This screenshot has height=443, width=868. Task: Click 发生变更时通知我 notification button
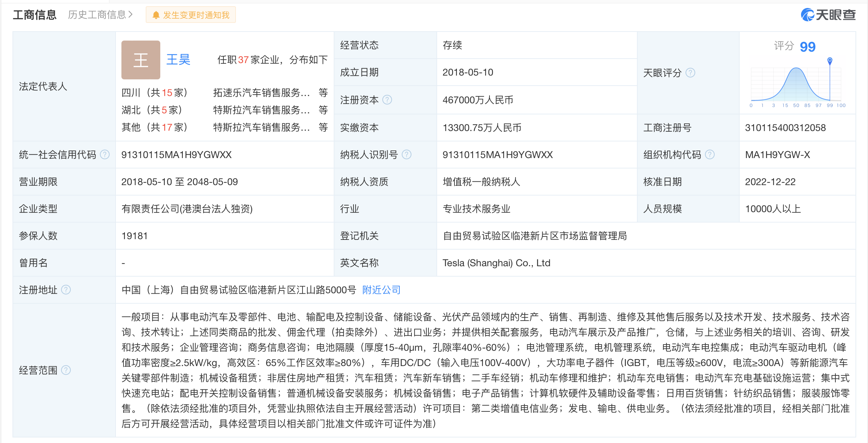coord(191,15)
